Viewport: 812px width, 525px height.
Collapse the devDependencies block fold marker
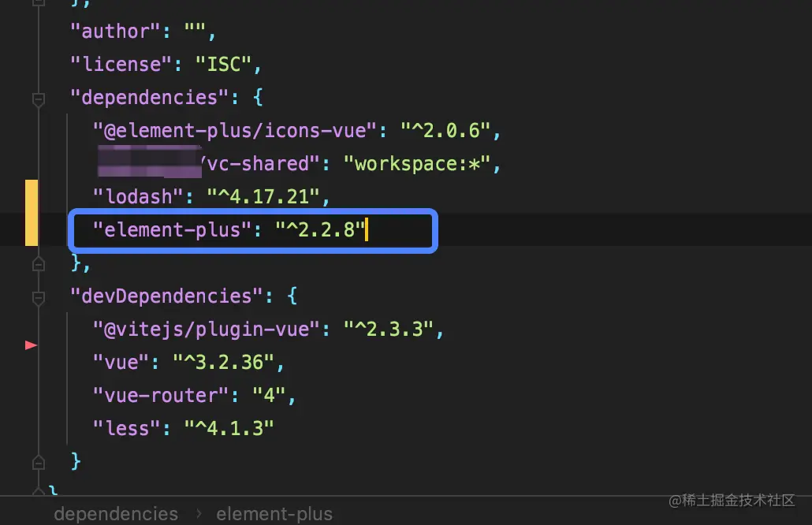[39, 298]
